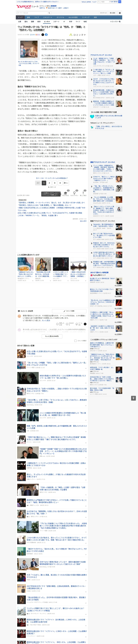Share the article on X from the header

point(43,35)
